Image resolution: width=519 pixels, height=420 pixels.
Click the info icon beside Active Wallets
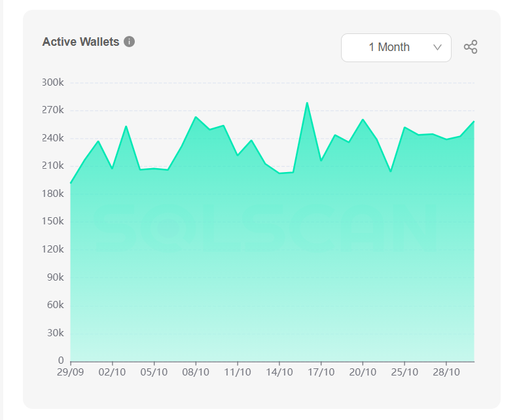click(x=130, y=42)
